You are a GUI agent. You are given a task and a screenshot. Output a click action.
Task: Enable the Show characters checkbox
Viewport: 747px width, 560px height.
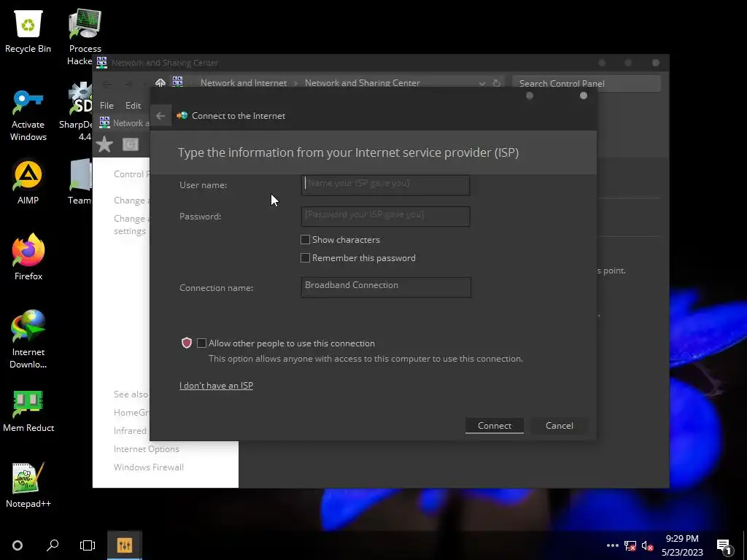point(306,239)
